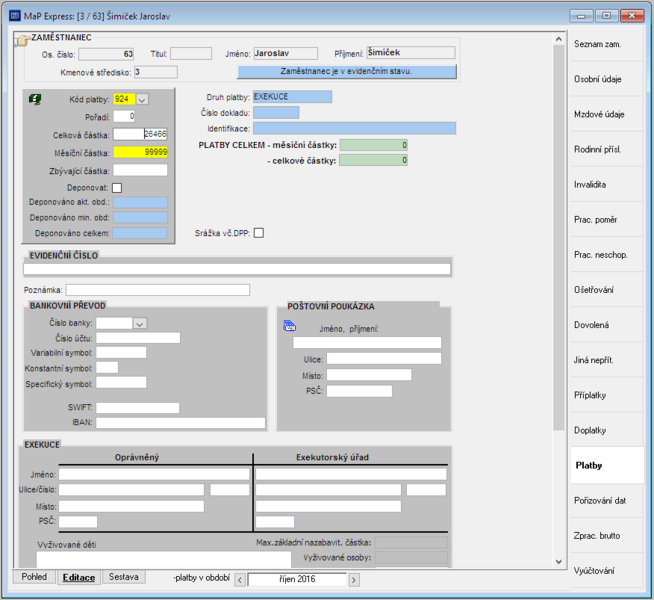The width and height of the screenshot is (654, 600).
Task: Click the postal Místo field
Action: (x=369, y=375)
